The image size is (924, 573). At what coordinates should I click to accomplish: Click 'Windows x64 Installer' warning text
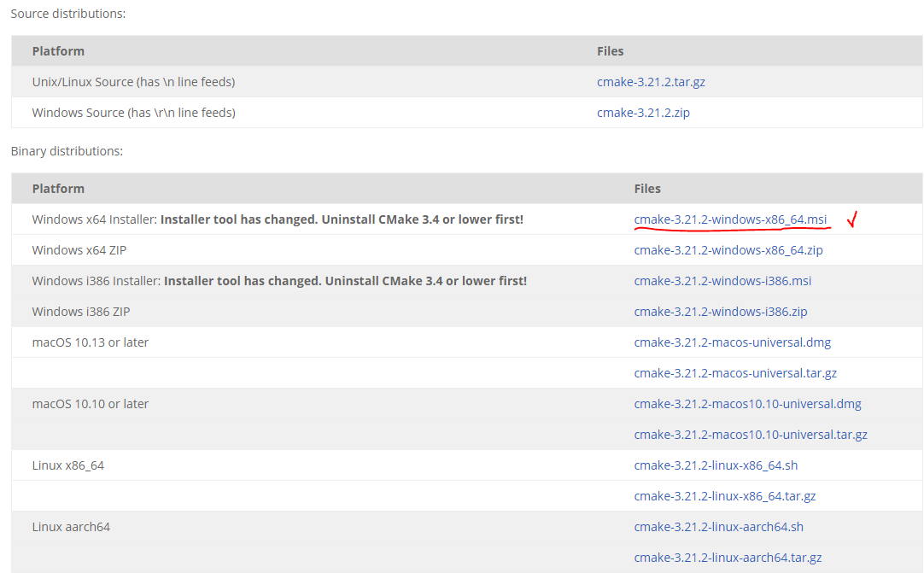278,219
